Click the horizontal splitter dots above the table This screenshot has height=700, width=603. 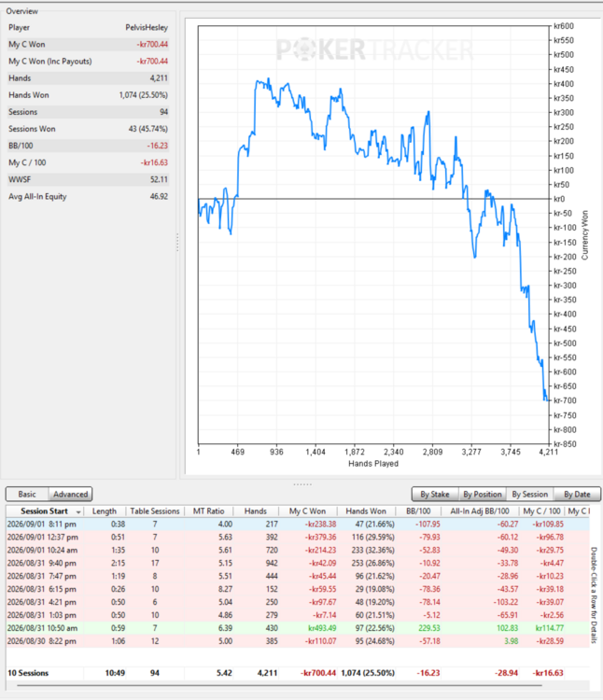(302, 483)
